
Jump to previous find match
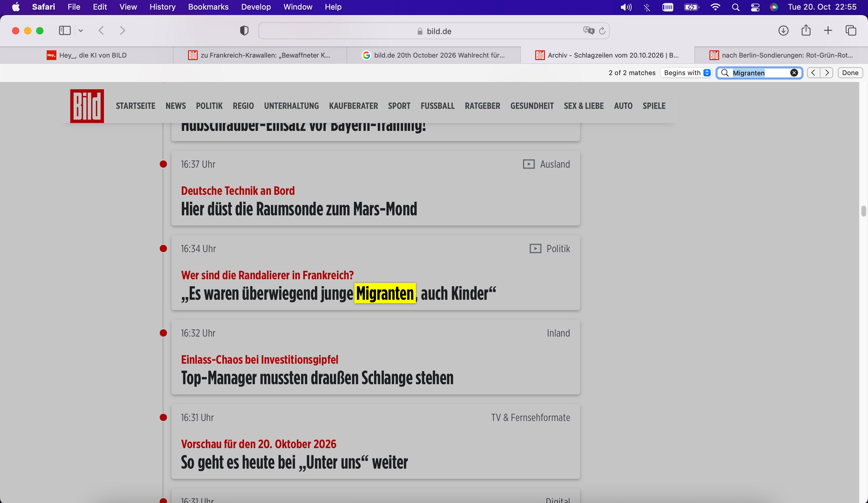click(x=813, y=73)
